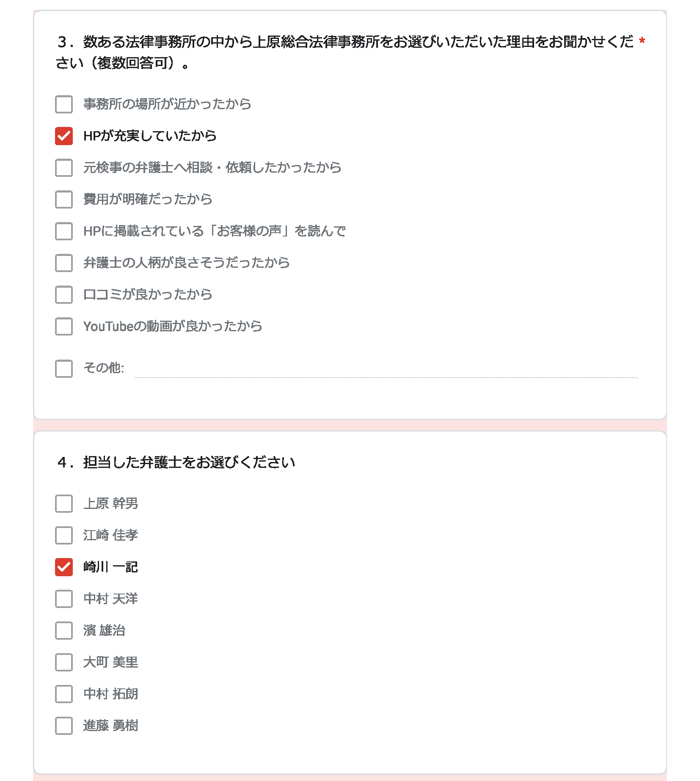
Task: Tick lawyer 大町 美里 checkbox
Action: tap(64, 662)
